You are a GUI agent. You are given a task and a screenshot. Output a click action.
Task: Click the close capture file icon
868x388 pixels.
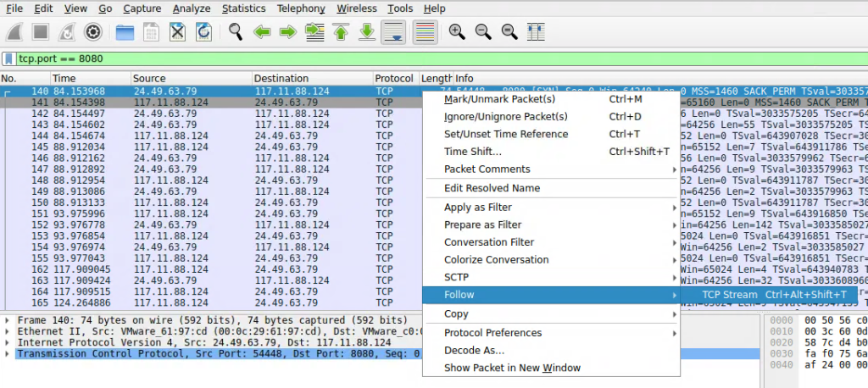point(177,32)
